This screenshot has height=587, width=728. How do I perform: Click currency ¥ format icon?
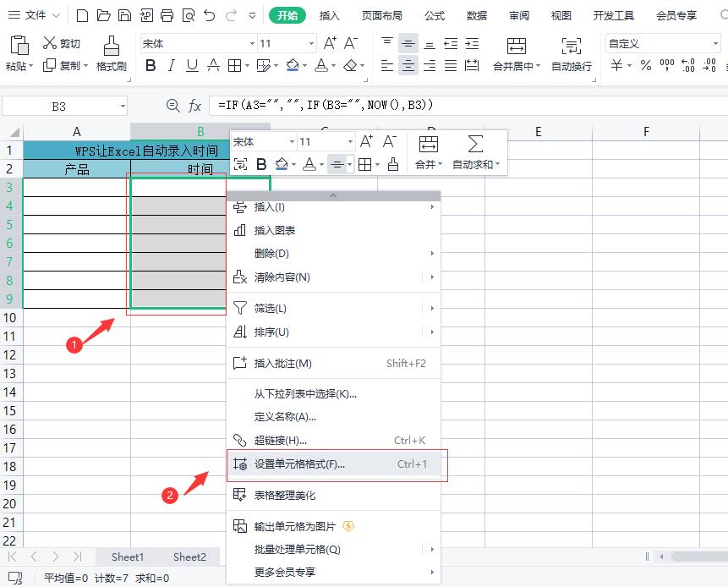tap(616, 65)
